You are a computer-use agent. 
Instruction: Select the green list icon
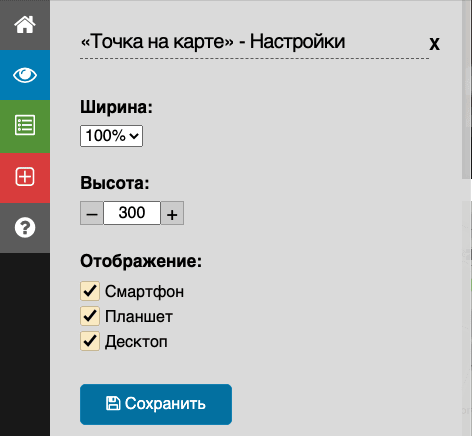click(25, 125)
